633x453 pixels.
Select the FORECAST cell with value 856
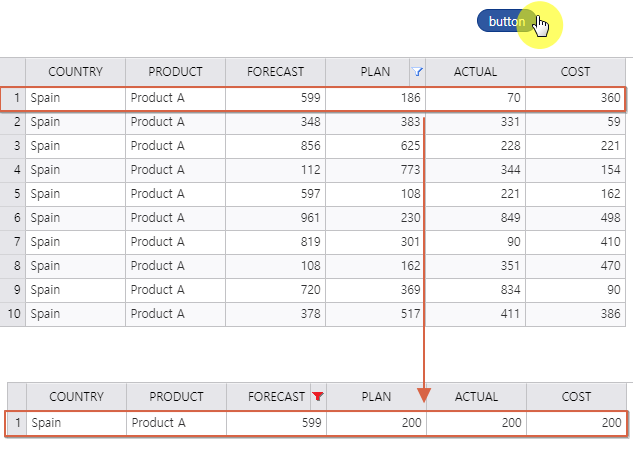(x=275, y=146)
